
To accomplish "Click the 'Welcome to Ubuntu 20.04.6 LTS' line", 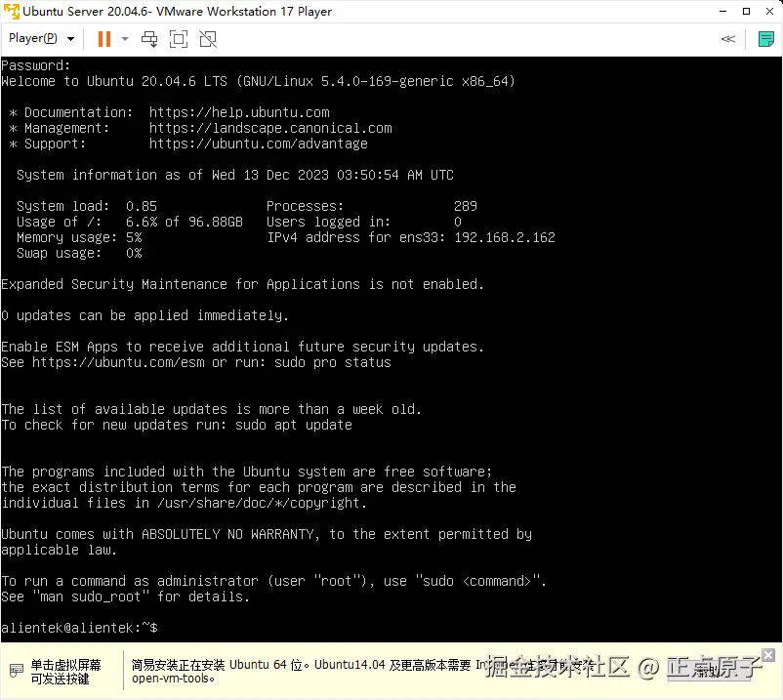I will [x=258, y=81].
